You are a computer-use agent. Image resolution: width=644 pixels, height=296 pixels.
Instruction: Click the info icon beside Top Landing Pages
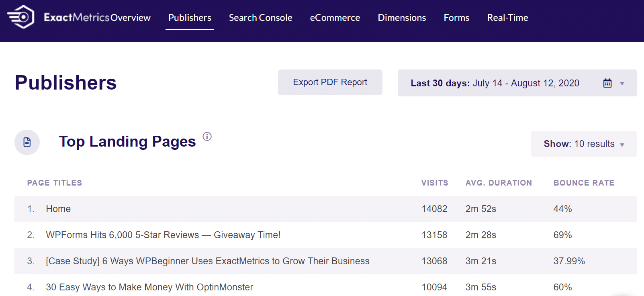[x=207, y=137]
